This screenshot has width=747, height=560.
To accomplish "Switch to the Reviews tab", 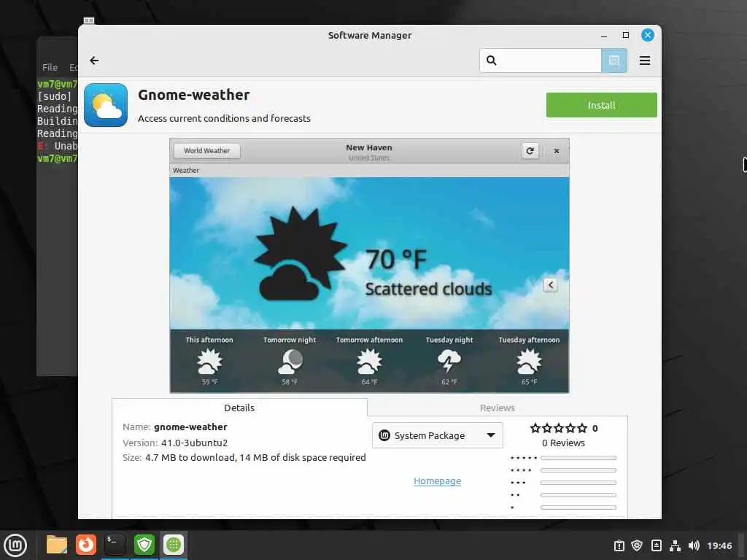I will tap(498, 408).
